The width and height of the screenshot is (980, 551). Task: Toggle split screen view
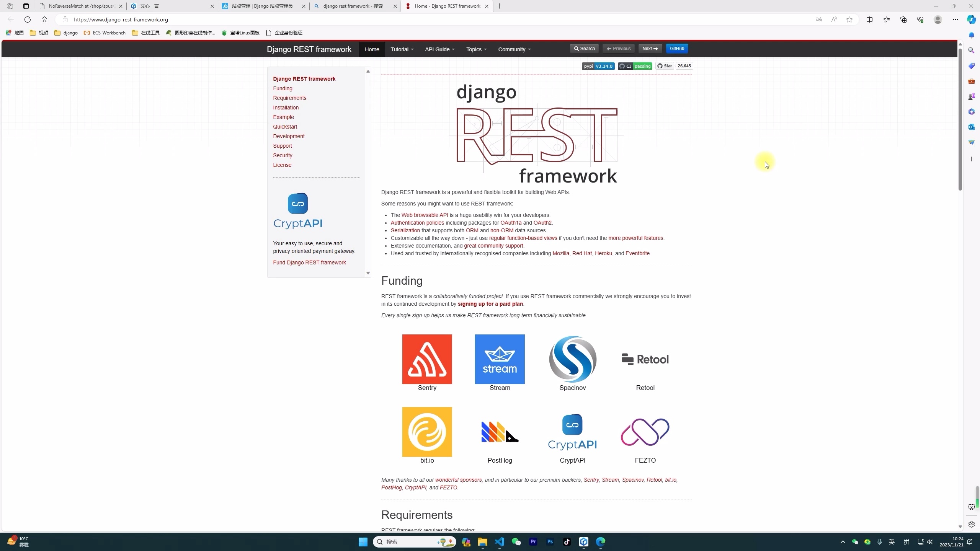coord(869,20)
